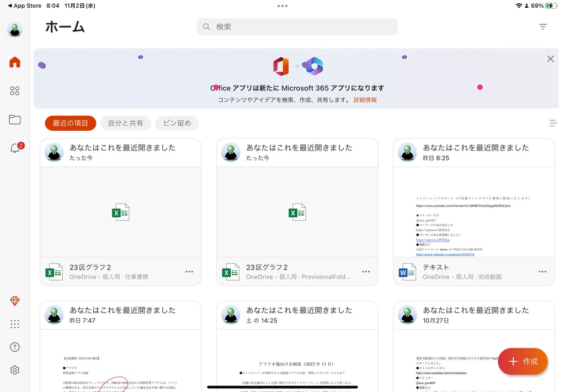Click Word file icon beside テキスト
The height and width of the screenshot is (392, 565).
coord(407,272)
